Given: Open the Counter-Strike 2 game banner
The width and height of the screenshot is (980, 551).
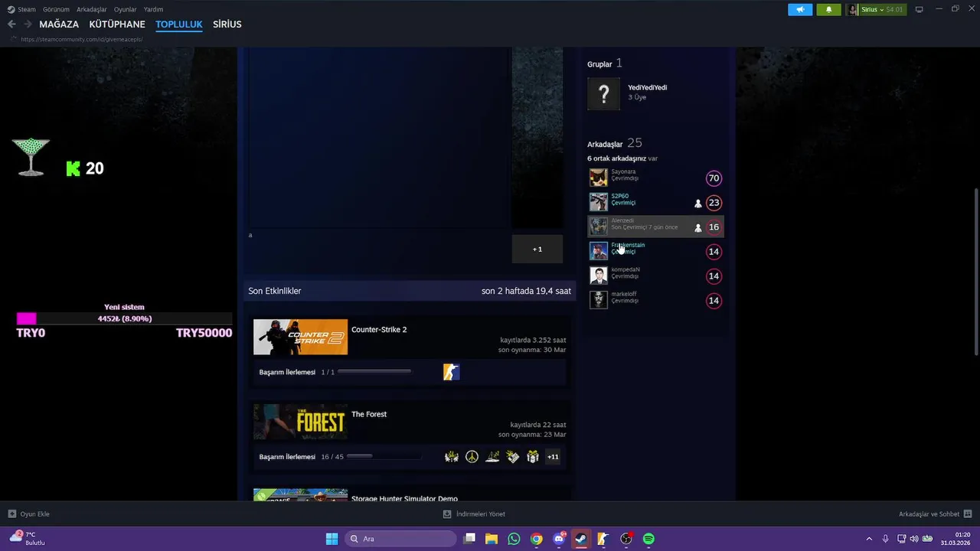Looking at the screenshot, I should [x=300, y=337].
